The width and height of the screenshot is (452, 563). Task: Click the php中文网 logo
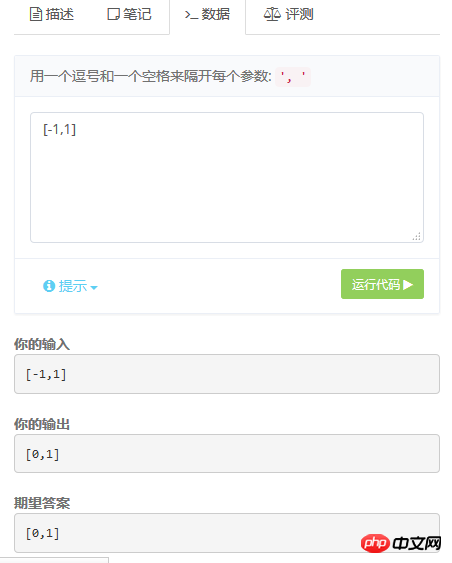coord(401,543)
